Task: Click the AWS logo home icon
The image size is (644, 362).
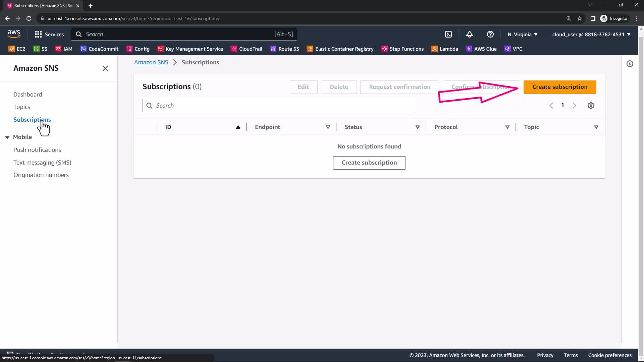Action: tap(14, 34)
